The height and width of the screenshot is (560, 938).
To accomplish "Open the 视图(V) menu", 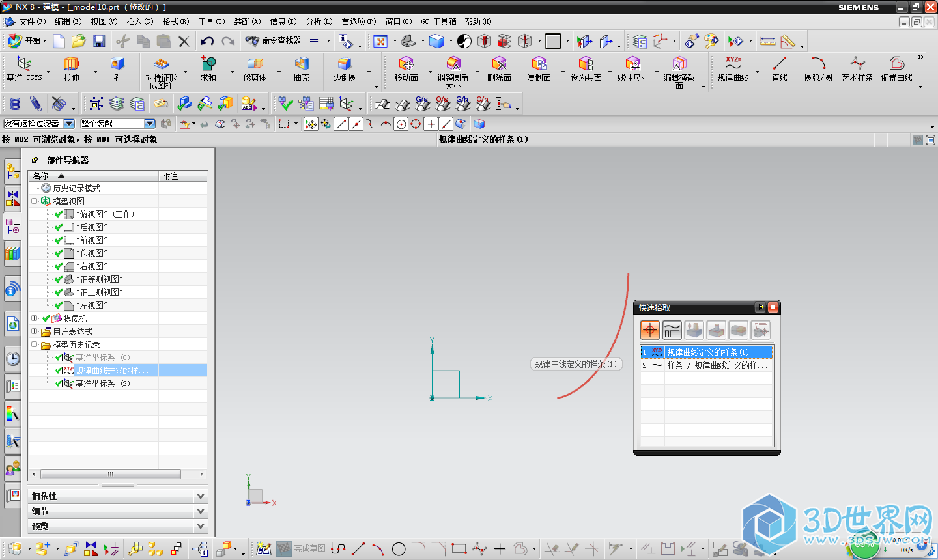I will (x=104, y=21).
